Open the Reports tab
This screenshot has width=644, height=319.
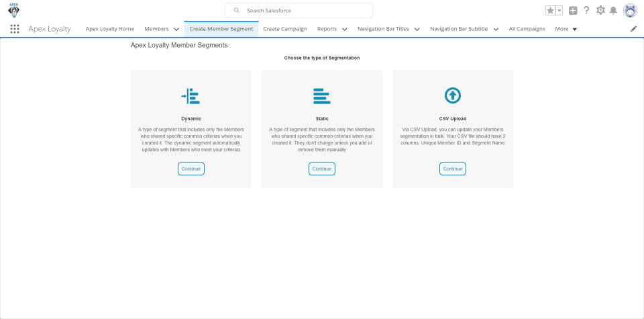click(x=327, y=29)
